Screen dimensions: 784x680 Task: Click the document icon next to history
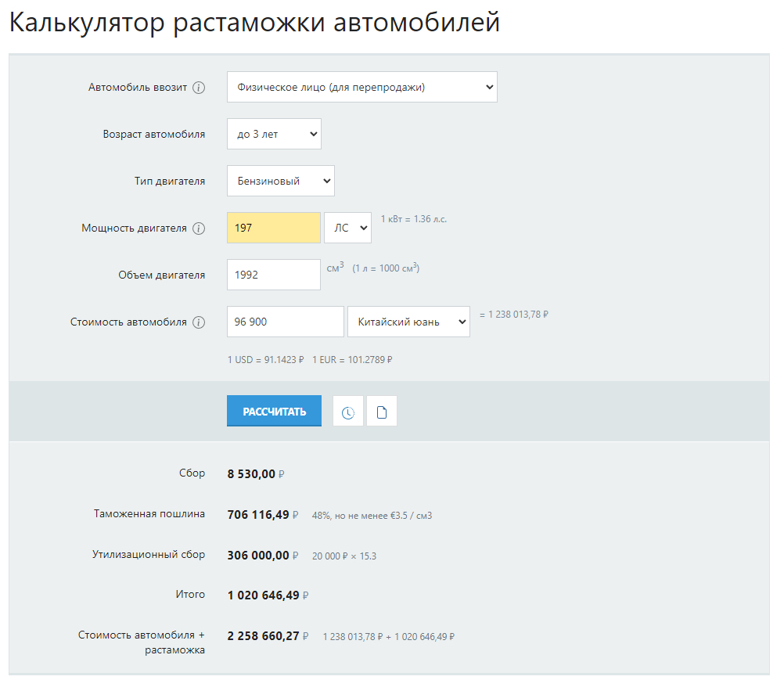(382, 412)
